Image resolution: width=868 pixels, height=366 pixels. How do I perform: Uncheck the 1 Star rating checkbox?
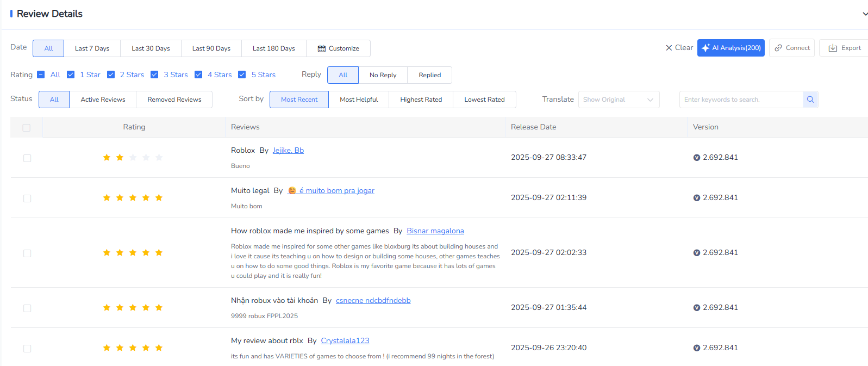(71, 75)
